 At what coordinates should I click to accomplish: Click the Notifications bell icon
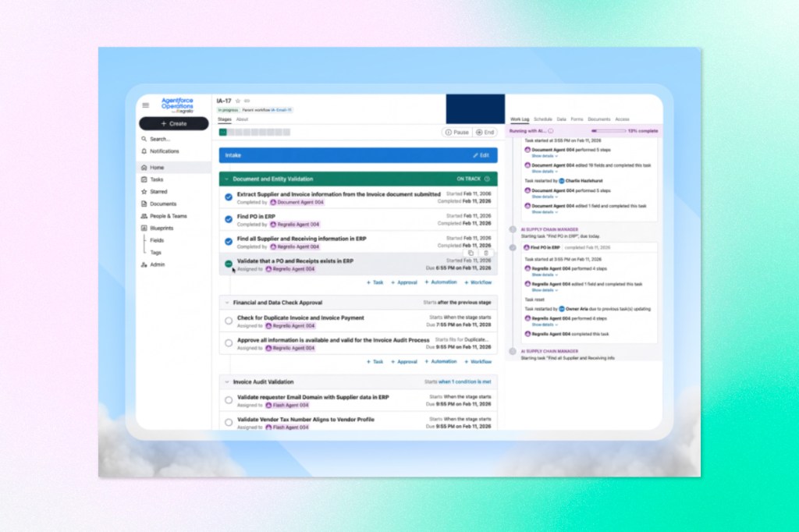(x=144, y=151)
